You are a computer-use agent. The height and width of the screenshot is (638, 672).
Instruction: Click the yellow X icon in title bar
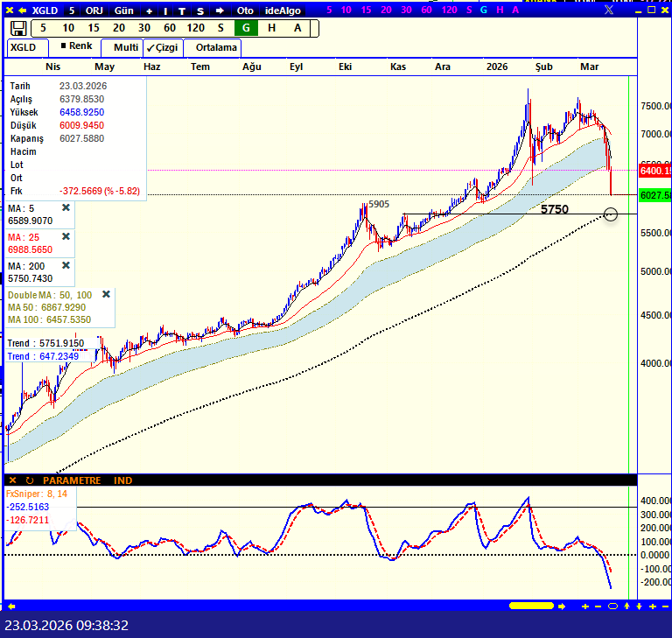click(10, 11)
